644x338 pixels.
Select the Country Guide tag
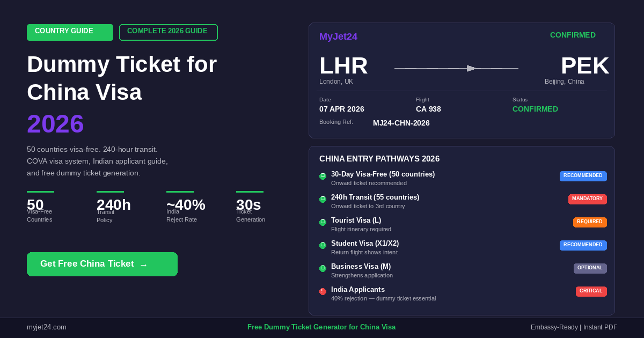click(x=70, y=32)
